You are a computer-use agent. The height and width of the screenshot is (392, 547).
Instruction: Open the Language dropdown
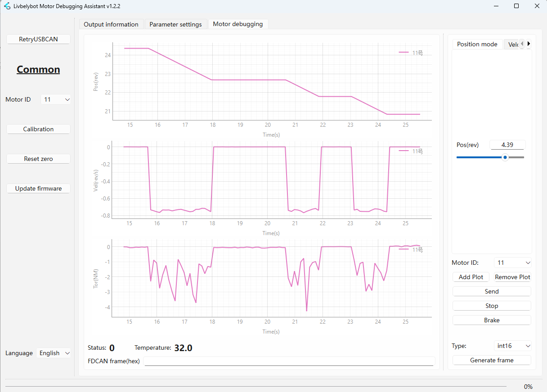[x=54, y=353]
